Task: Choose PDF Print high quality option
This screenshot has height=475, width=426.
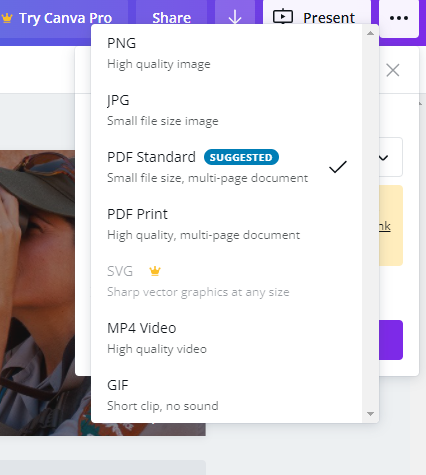Action: click(227, 224)
